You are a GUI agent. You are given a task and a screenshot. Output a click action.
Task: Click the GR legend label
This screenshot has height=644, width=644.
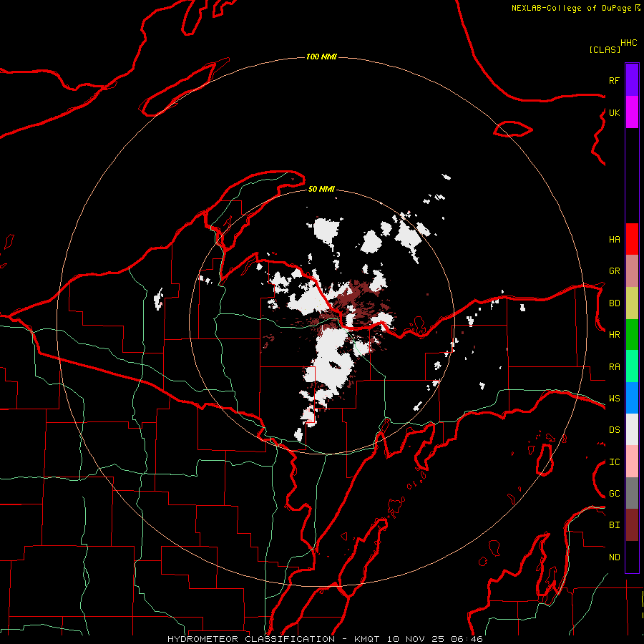pyautogui.click(x=614, y=271)
